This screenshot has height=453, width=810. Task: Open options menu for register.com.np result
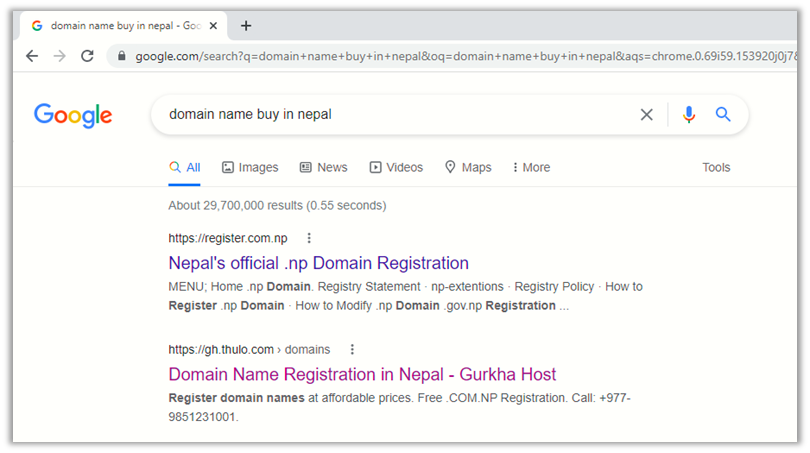point(309,238)
